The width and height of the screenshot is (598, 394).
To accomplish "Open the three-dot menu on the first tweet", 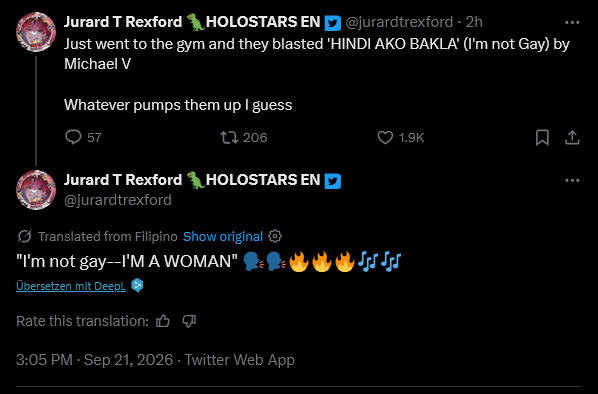I will click(572, 23).
